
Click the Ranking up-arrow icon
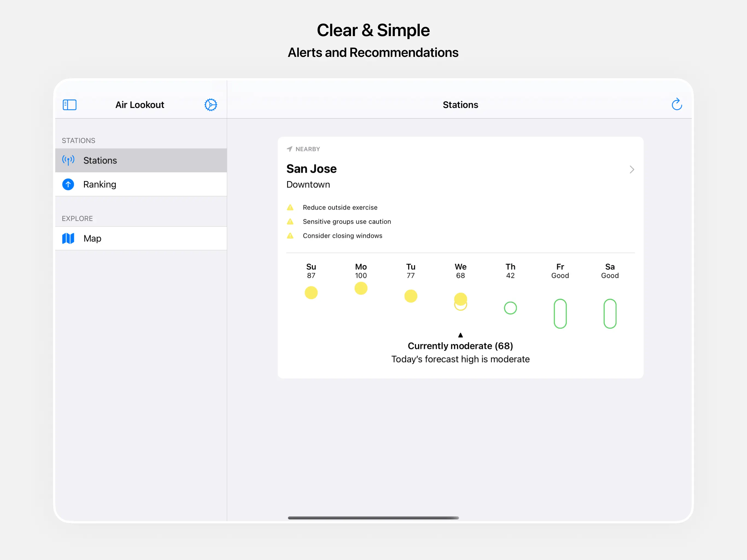point(68,184)
